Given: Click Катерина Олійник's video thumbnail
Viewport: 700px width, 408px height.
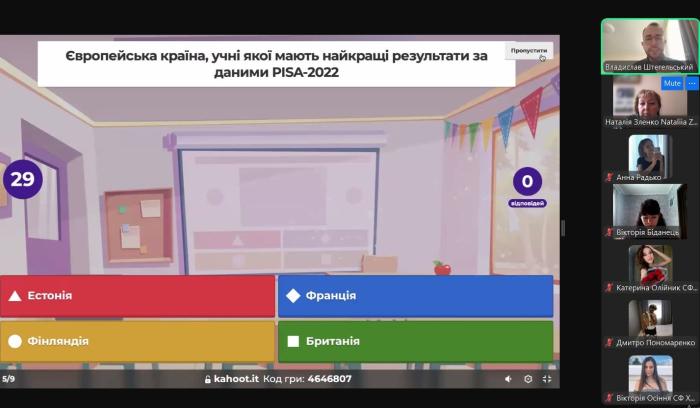Looking at the screenshot, I should 650,263.
